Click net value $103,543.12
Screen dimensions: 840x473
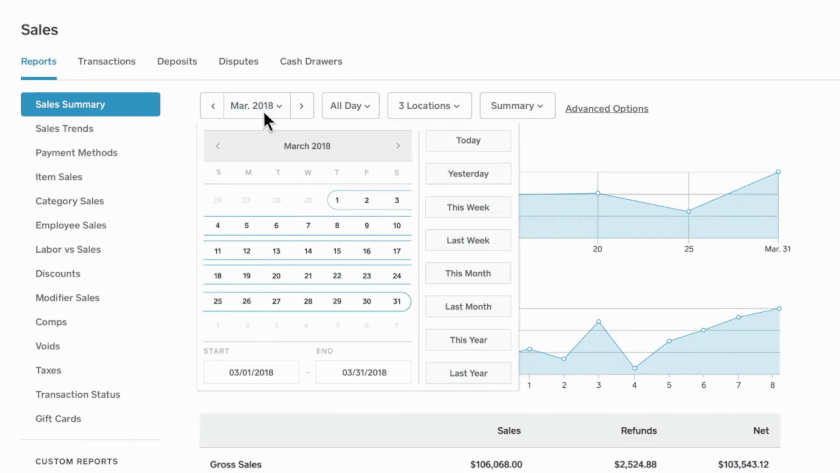[x=743, y=464]
